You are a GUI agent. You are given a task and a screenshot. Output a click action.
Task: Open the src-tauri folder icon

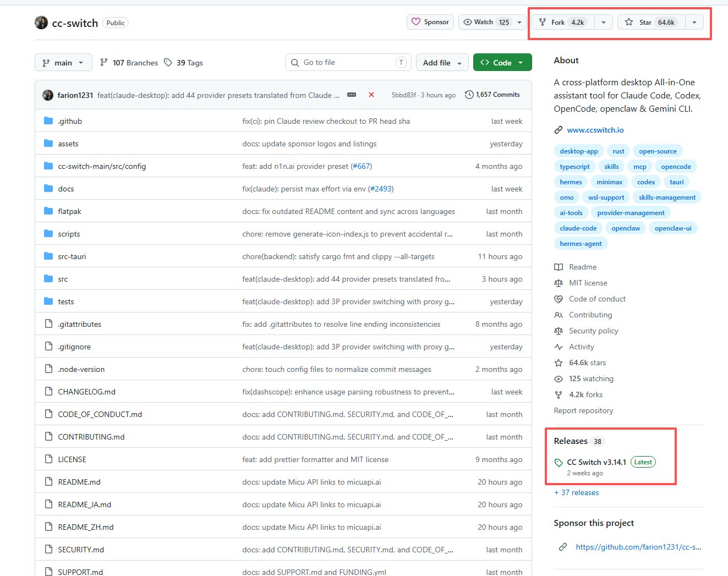coord(48,256)
